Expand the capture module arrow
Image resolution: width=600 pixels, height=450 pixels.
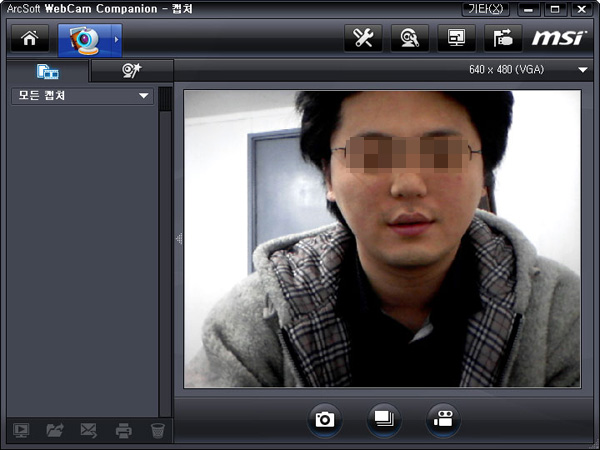pyautogui.click(x=117, y=40)
